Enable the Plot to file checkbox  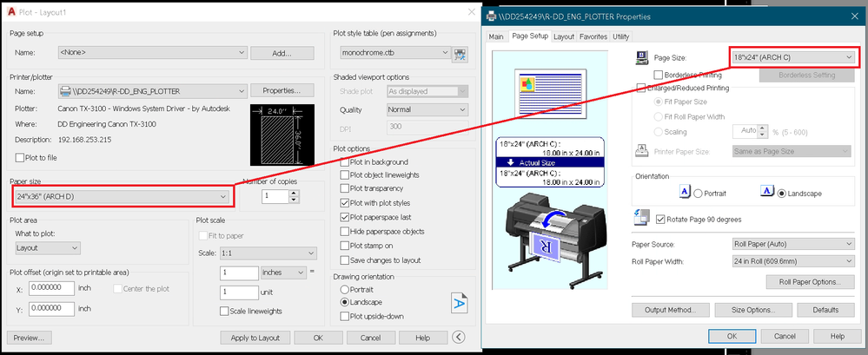[21, 157]
